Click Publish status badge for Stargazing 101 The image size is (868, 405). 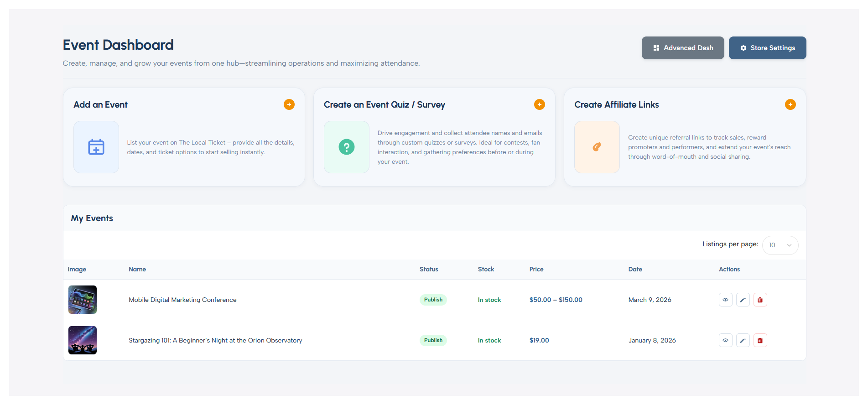coord(433,340)
